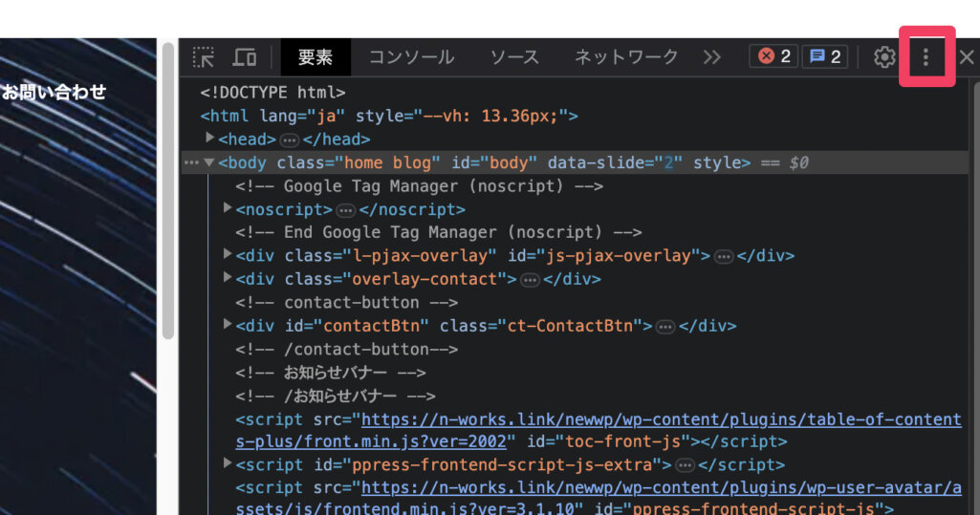Screen dimensions: 980x515
Task: Toggle the device toolbar icon
Action: tap(245, 57)
